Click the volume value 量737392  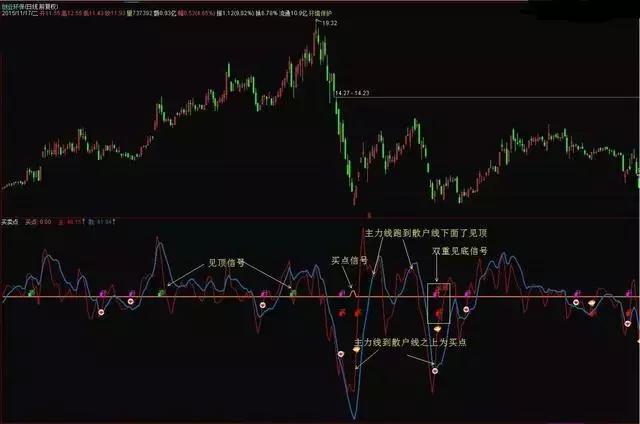pyautogui.click(x=139, y=13)
